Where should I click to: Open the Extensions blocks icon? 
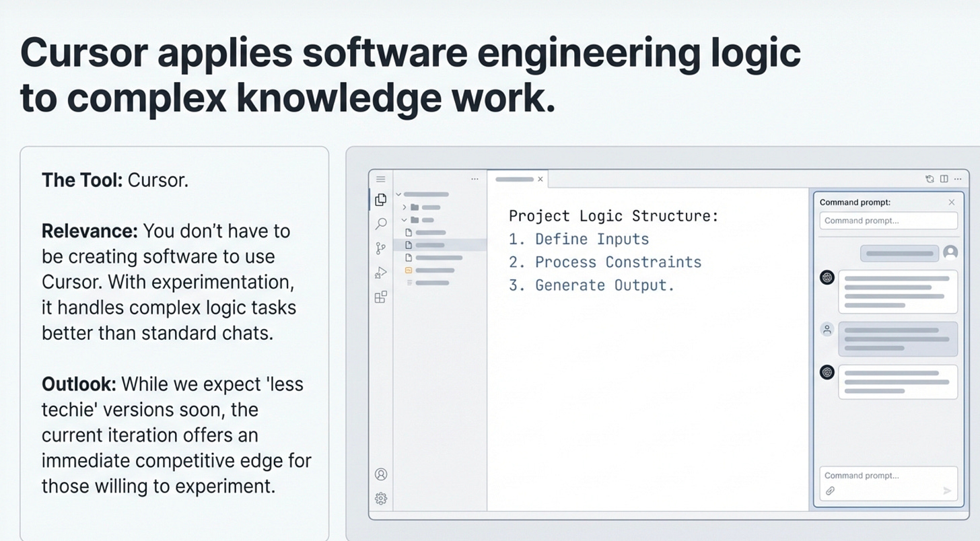coord(380,297)
